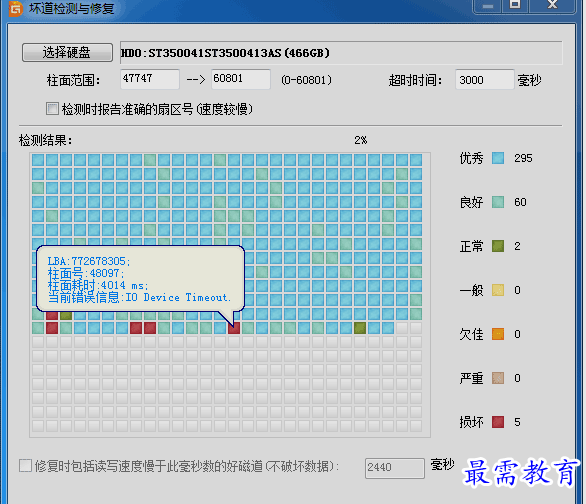Click the red 损坏 legend swatch
The width and height of the screenshot is (586, 504).
[498, 422]
